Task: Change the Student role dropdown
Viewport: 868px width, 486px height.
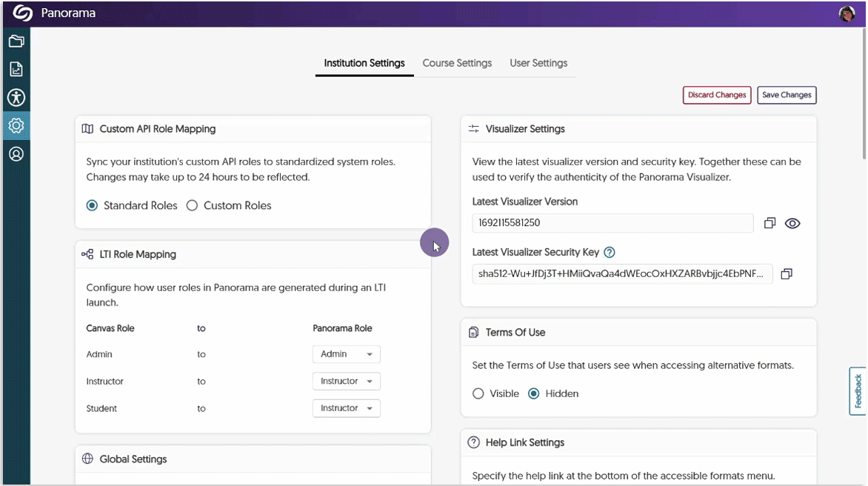Action: click(x=346, y=408)
